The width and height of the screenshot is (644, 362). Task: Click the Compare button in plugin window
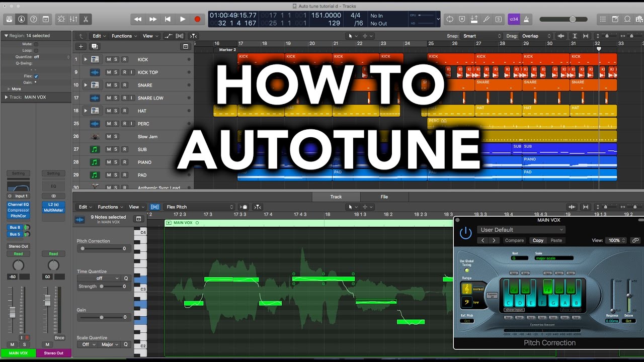pos(514,240)
